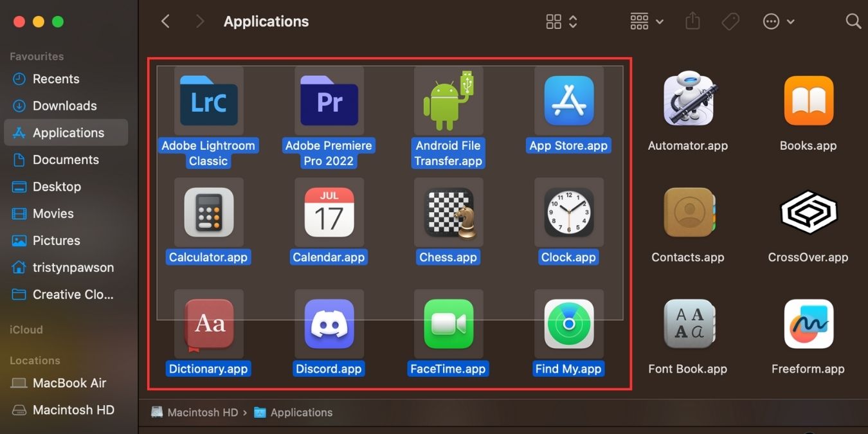Click the Discord app icon
This screenshot has width=868, height=434.
tap(329, 324)
